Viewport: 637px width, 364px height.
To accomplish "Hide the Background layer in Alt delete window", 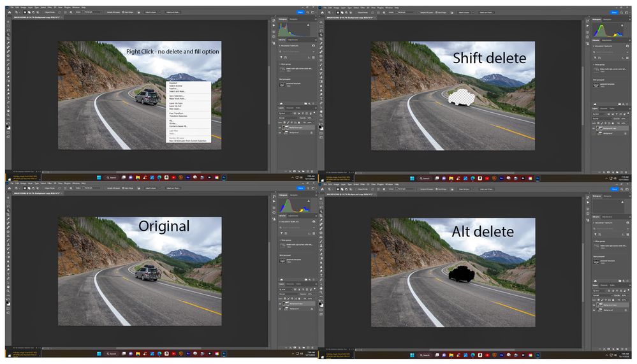I will [594, 310].
